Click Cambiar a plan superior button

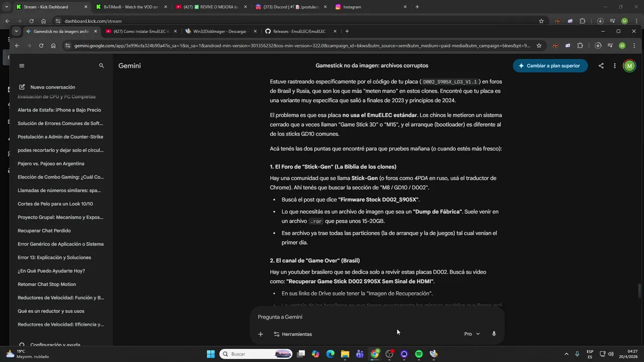[x=550, y=66]
